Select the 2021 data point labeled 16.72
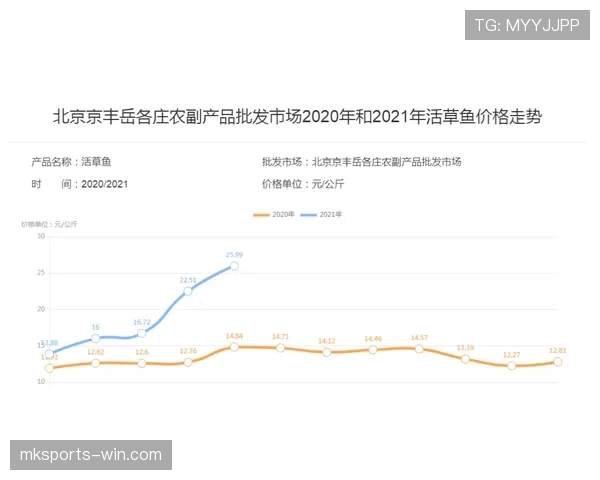Viewport: 600px width, 480px height. (x=142, y=333)
